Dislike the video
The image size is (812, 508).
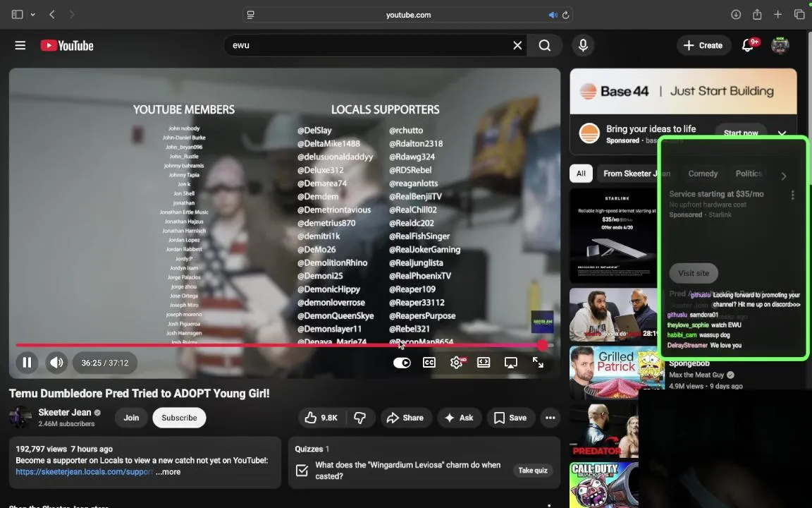coord(360,418)
